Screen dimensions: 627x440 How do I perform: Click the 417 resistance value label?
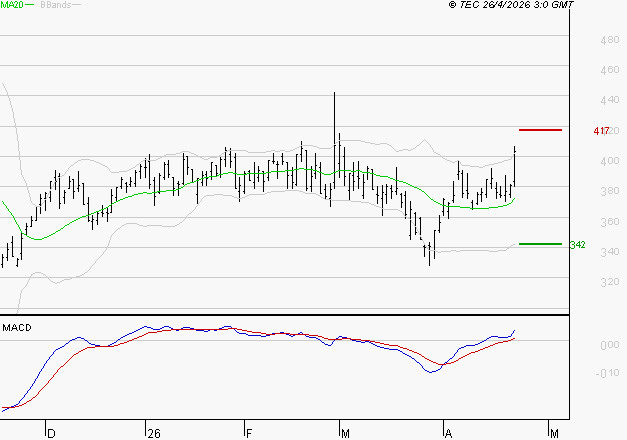click(x=601, y=131)
